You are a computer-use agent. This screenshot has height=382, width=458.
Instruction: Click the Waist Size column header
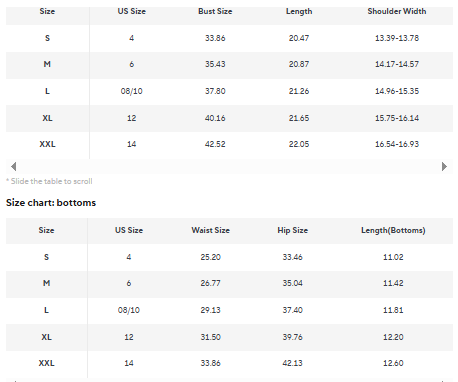[x=210, y=230]
